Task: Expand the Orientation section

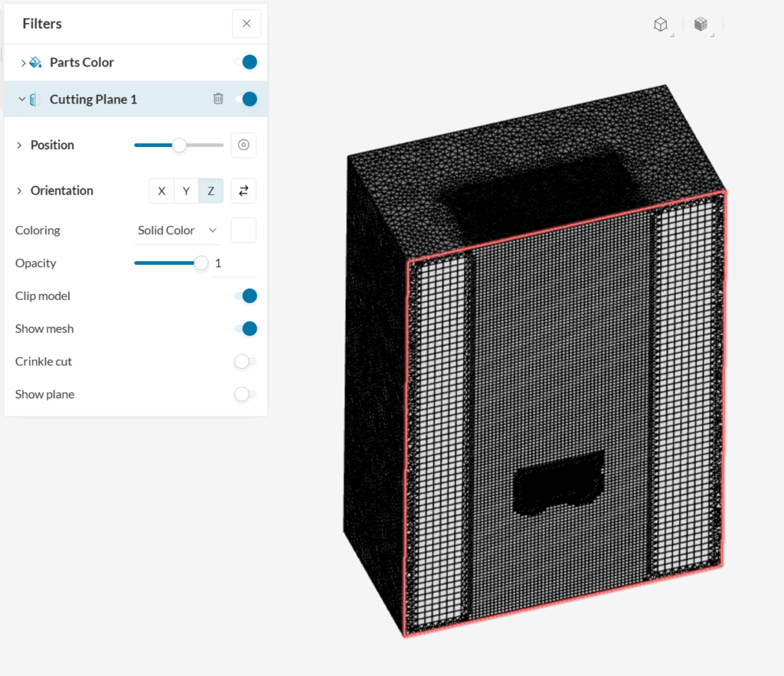Action: click(x=18, y=191)
